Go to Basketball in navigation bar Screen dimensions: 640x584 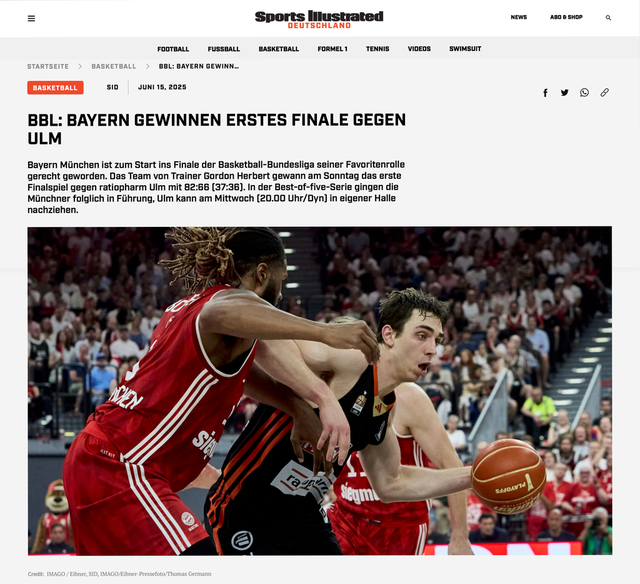click(278, 49)
